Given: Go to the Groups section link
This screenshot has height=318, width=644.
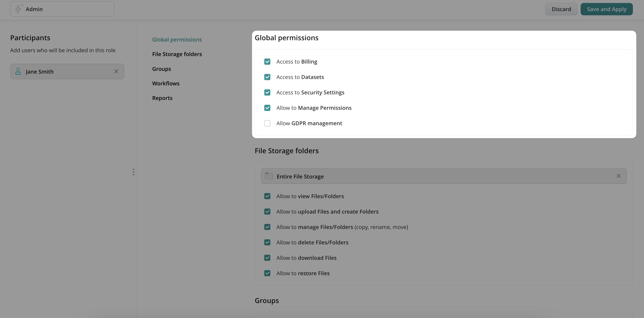Looking at the screenshot, I should tap(161, 69).
